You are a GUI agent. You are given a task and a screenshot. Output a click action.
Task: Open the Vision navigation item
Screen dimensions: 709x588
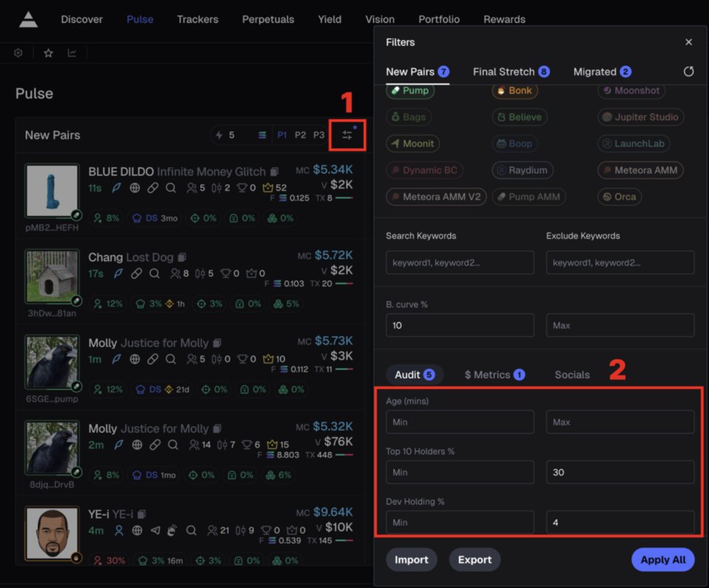[380, 19]
